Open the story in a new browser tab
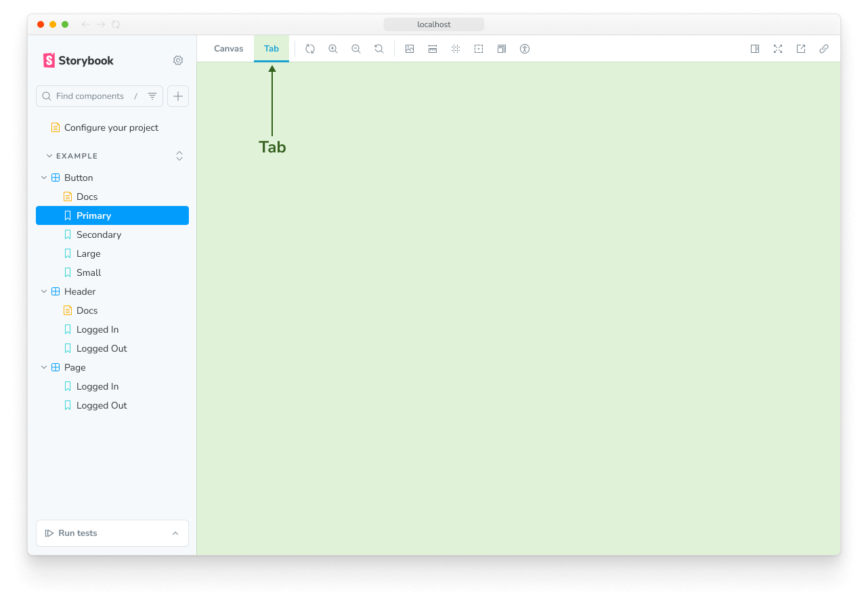This screenshot has width=868, height=603. click(801, 48)
